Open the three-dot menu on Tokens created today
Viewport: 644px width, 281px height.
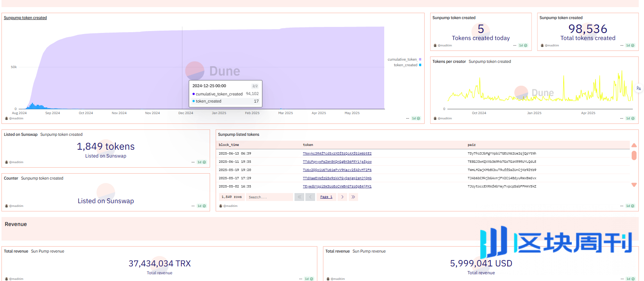[x=515, y=46]
